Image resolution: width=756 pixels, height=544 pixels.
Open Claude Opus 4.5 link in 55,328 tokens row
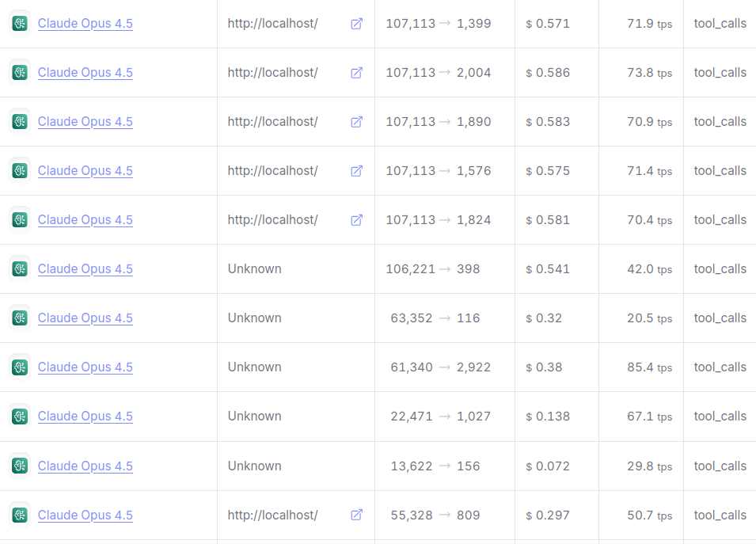[x=85, y=515]
